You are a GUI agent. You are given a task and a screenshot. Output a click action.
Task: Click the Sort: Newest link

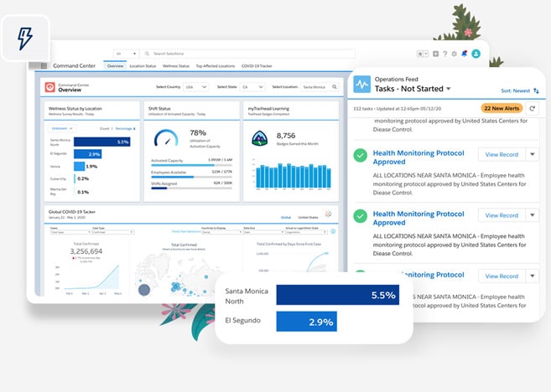click(x=515, y=90)
